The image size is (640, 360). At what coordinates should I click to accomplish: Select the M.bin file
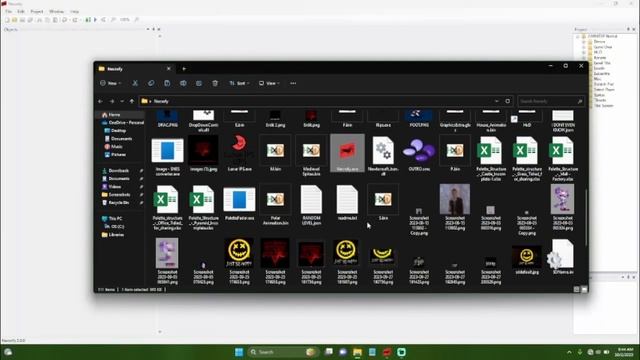(276, 153)
